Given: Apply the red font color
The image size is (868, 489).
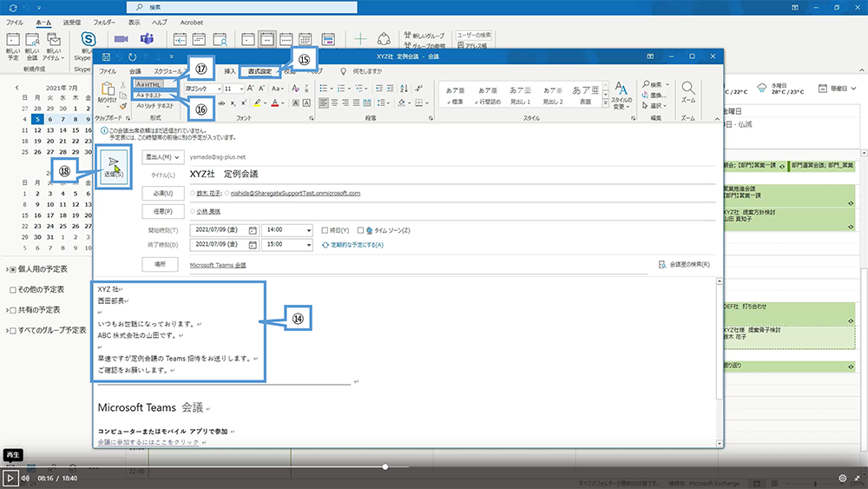Looking at the screenshot, I should point(274,103).
